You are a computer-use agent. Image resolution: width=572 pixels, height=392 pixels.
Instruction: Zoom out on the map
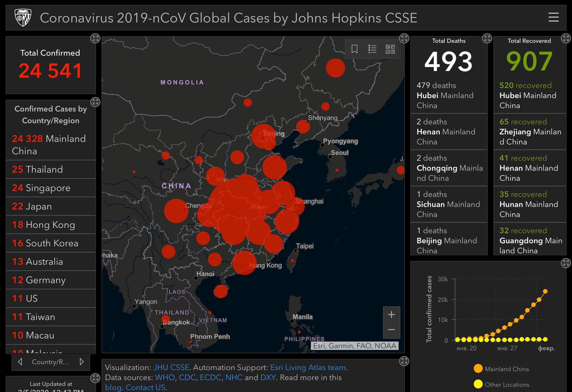391,330
